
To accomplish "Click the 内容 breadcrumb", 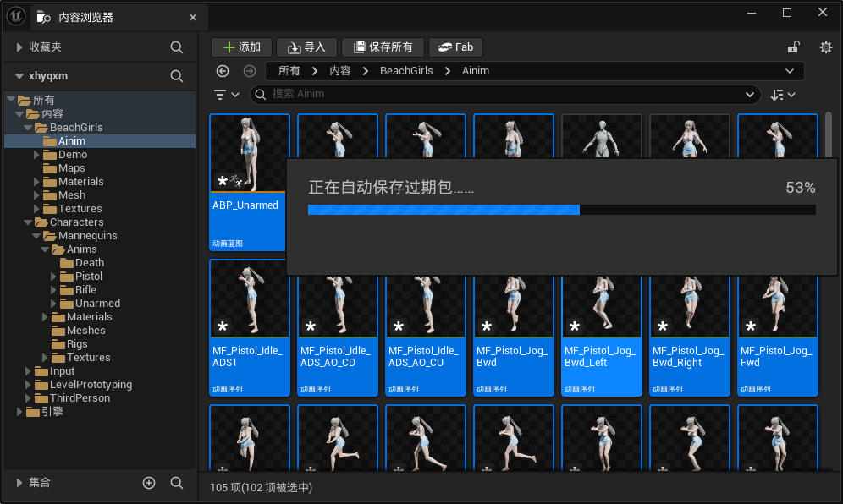I will [x=339, y=71].
